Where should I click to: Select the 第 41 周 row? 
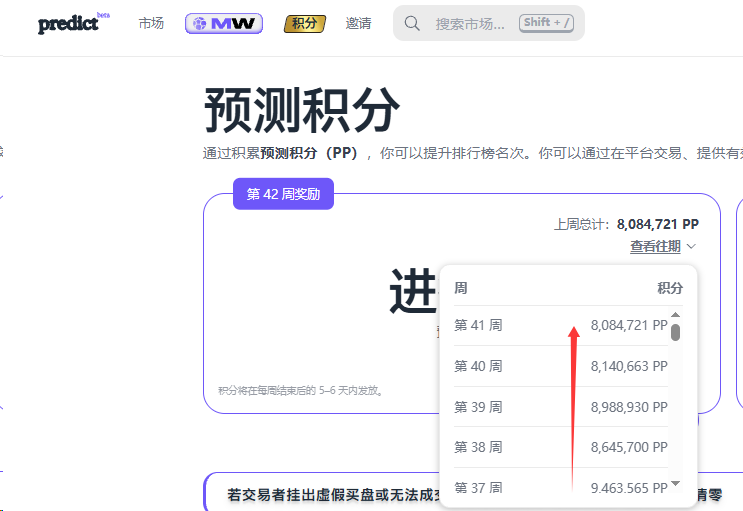tap(561, 325)
